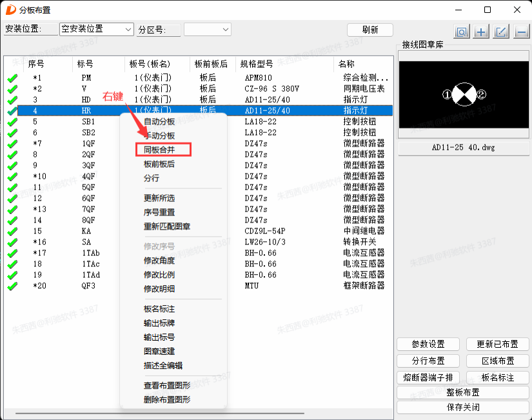Viewport: 532px width, 420px height.
Task: Select 序号重置 in context menu
Action: pyautogui.click(x=159, y=212)
